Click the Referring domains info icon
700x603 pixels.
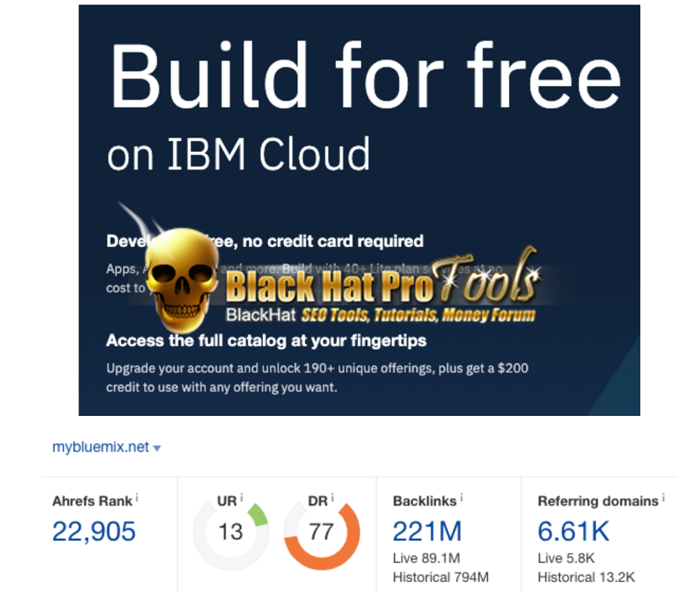pyautogui.click(x=664, y=497)
